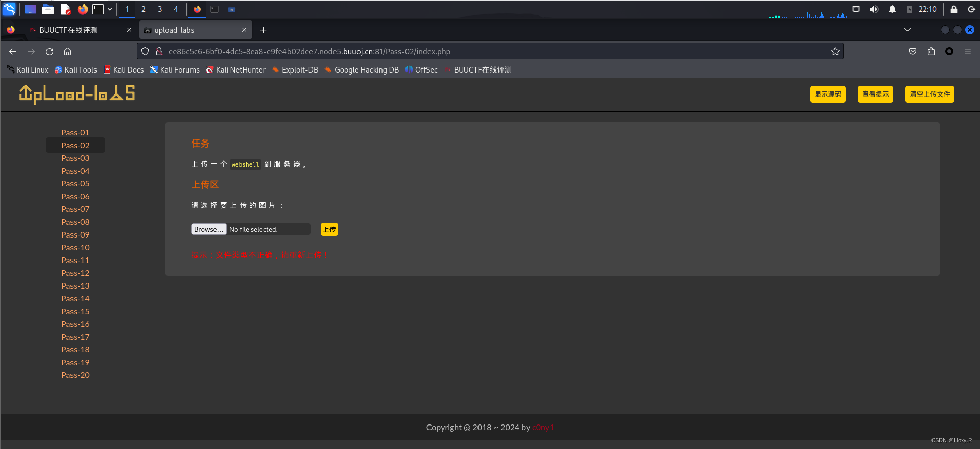Select Pass-05 in the sidebar
The height and width of the screenshot is (449, 980).
(x=76, y=183)
